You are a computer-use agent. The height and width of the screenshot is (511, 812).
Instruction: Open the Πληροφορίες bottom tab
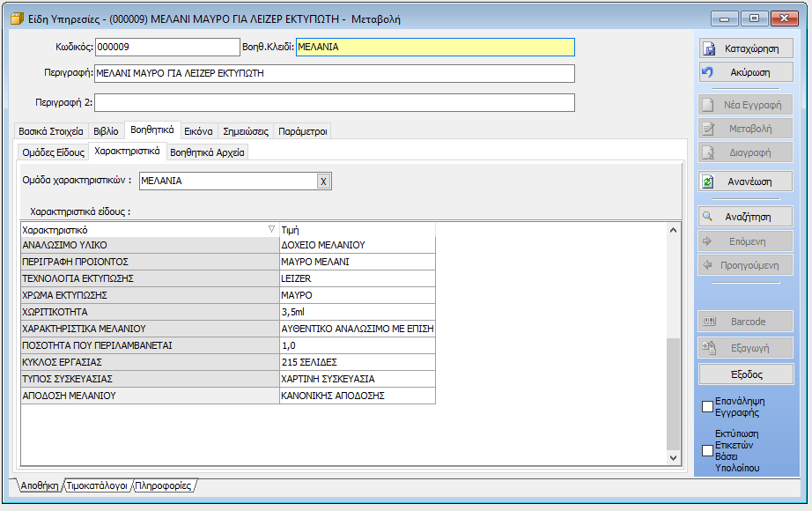[x=163, y=485]
